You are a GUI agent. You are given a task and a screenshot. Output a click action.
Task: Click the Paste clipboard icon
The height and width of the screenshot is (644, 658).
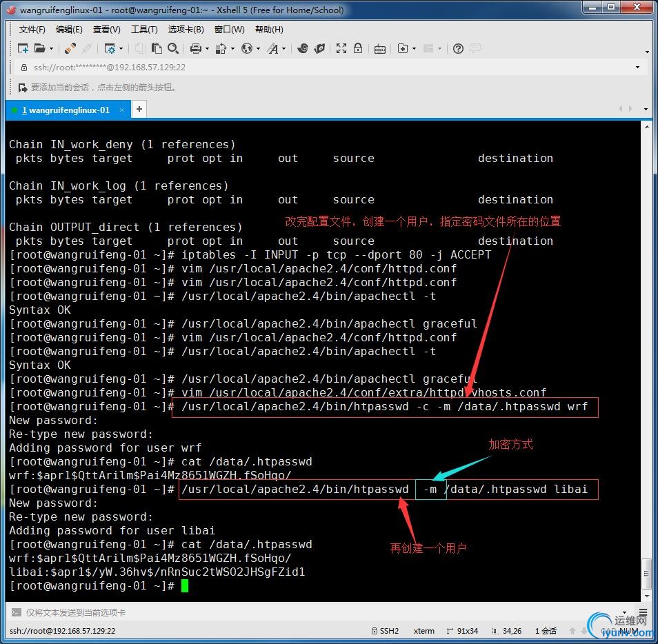156,49
